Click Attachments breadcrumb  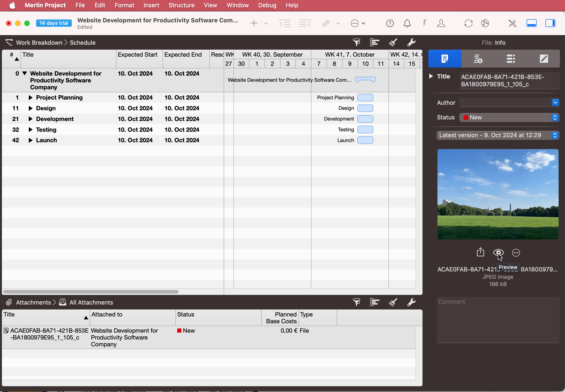[x=33, y=302]
